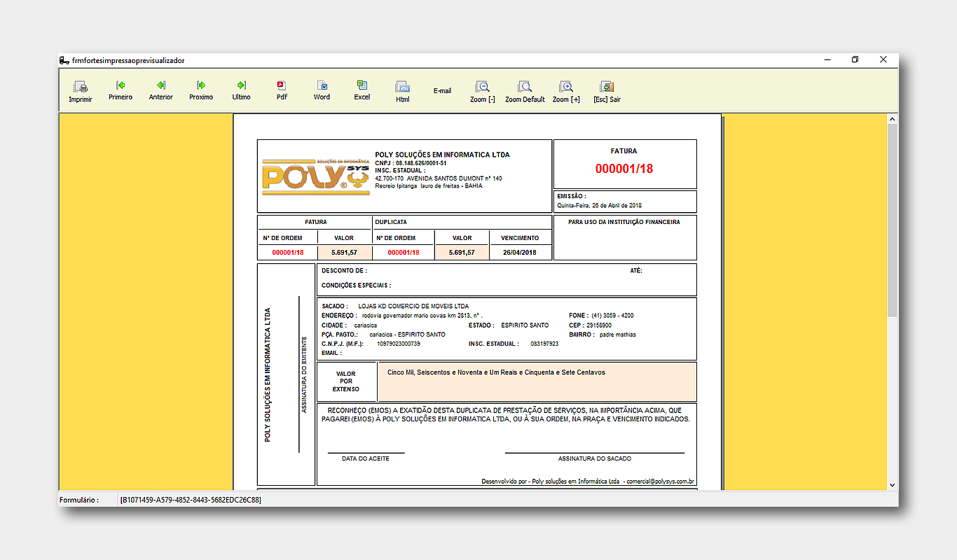Go to next page with Proximo

point(201,91)
